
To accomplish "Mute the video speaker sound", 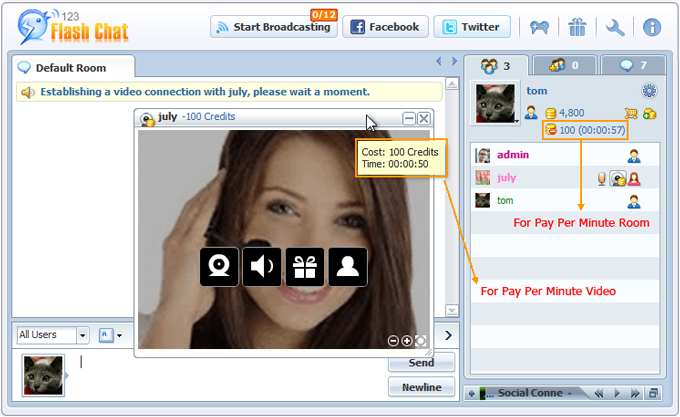I will [x=262, y=267].
